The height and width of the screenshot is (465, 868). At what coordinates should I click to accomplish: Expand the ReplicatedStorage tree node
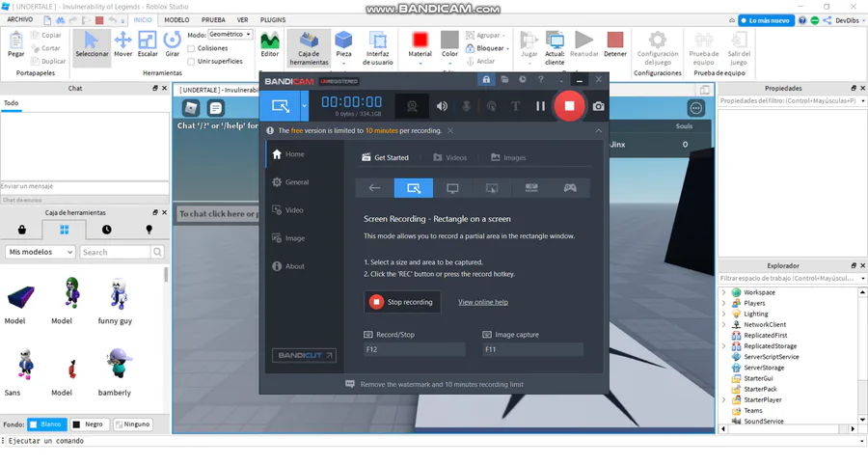pyautogui.click(x=723, y=346)
